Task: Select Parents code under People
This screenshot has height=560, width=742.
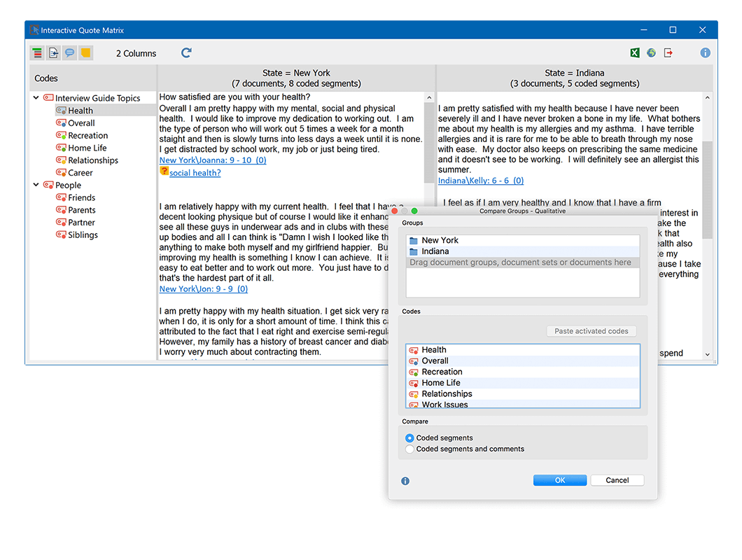Action: 82,210
